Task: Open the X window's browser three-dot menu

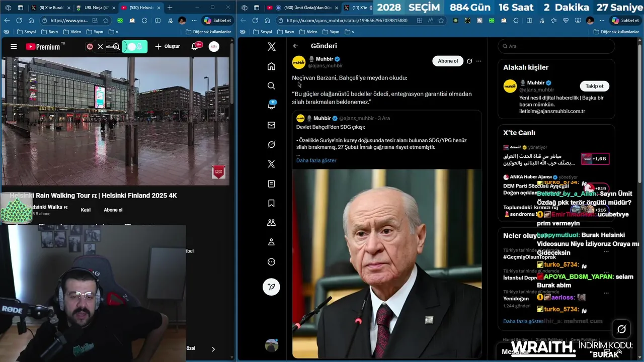Action: tap(602, 21)
